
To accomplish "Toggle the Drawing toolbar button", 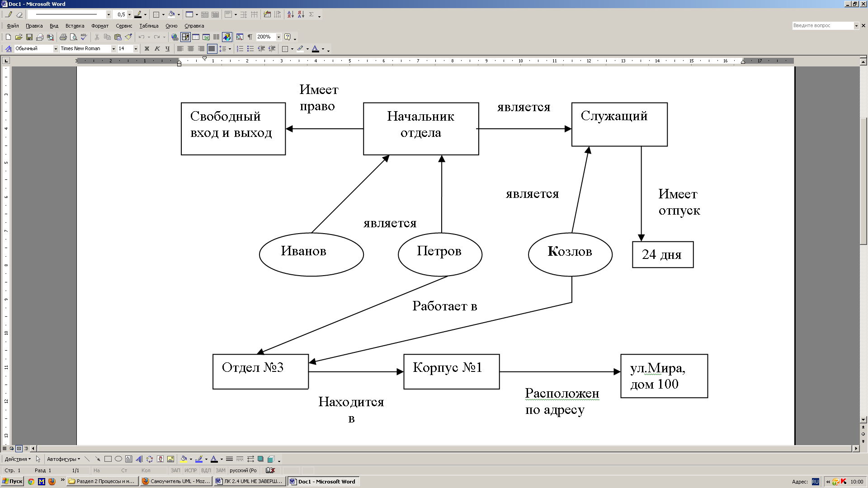I will [227, 37].
